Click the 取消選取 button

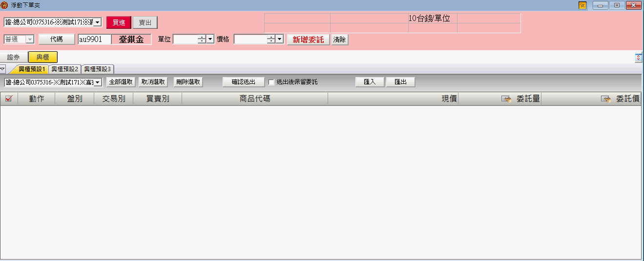point(153,82)
